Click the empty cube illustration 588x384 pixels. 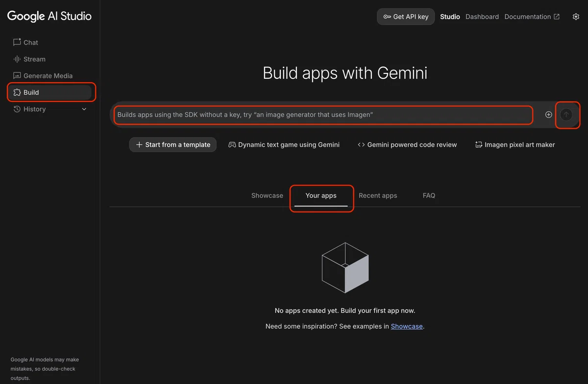(x=345, y=267)
